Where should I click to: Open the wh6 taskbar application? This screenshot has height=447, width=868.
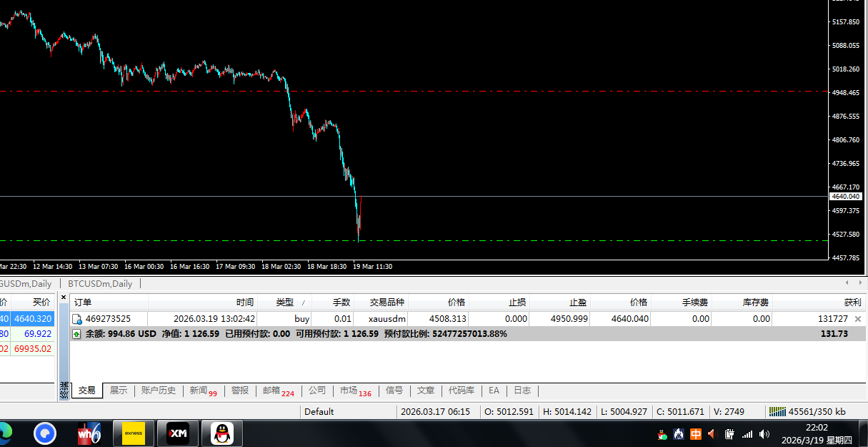[89, 433]
